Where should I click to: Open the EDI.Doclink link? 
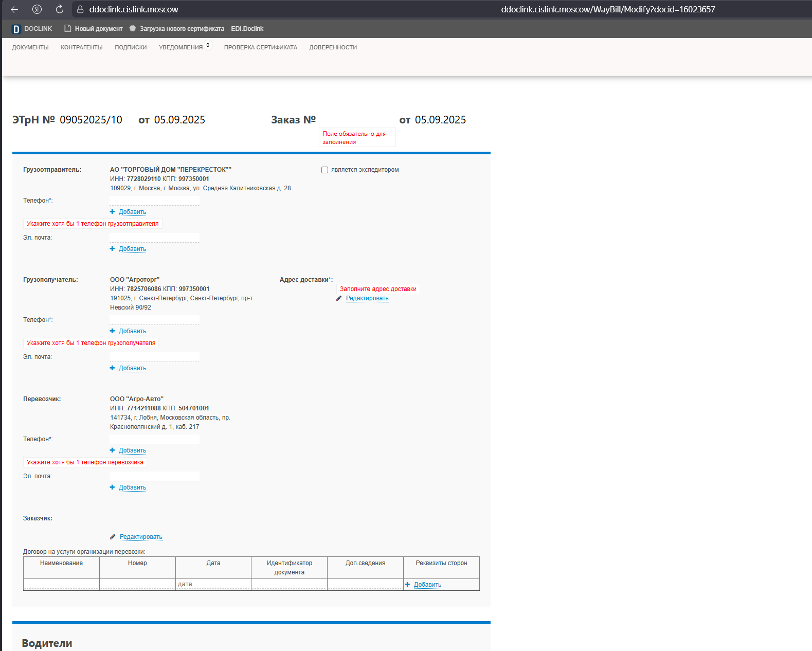click(x=247, y=29)
